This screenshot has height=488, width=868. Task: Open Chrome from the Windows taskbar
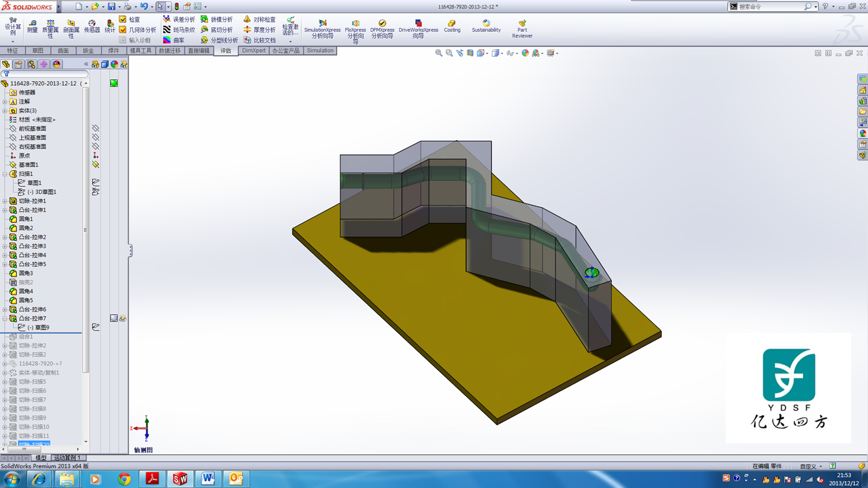(124, 479)
